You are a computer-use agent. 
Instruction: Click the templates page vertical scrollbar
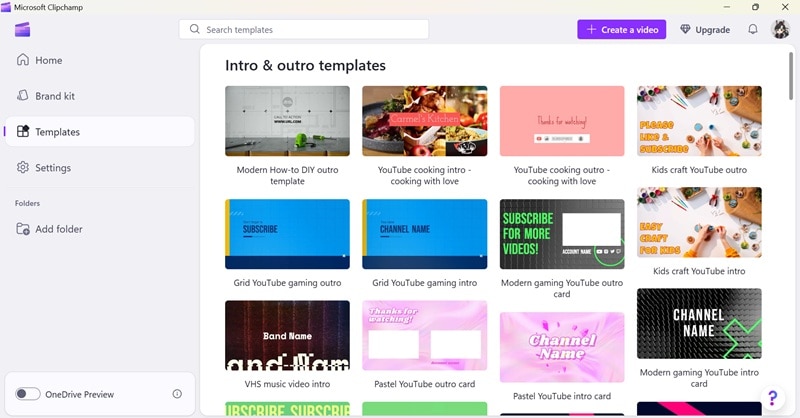[791, 76]
